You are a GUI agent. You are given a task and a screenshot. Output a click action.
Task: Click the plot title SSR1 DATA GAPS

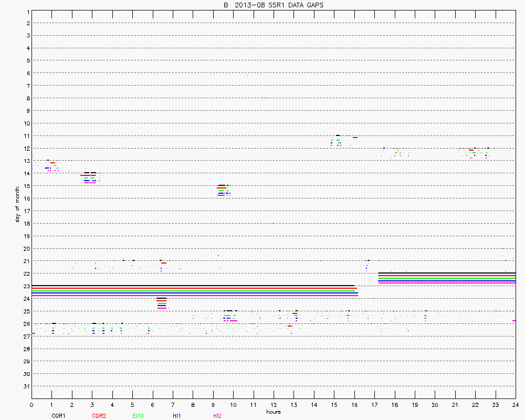click(x=273, y=5)
